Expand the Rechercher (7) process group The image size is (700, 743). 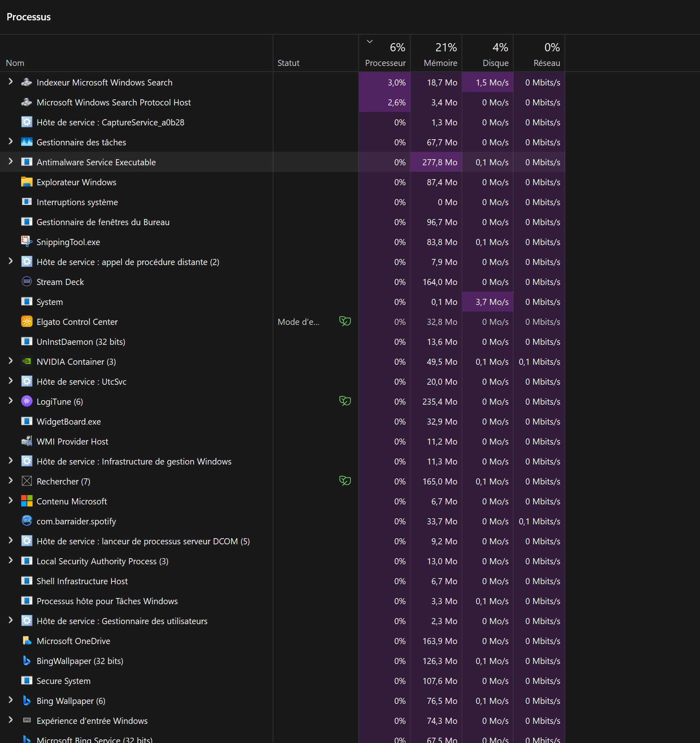coord(11,481)
